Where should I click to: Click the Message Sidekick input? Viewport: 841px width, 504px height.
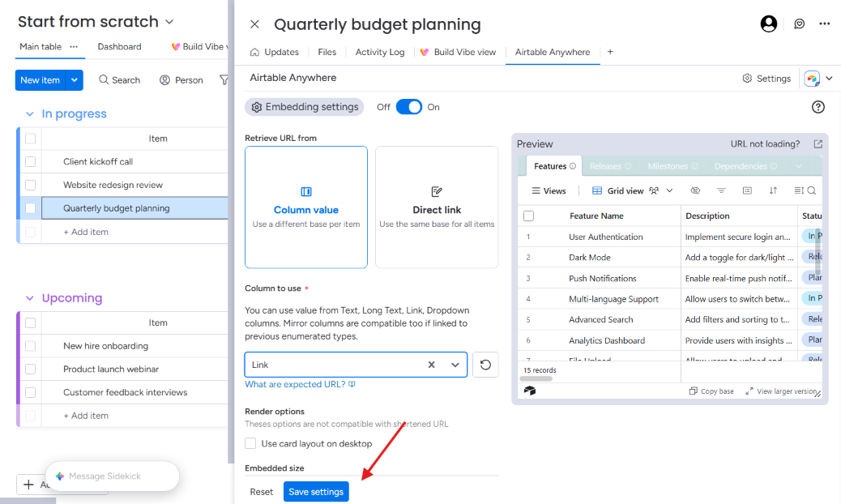tap(112, 476)
